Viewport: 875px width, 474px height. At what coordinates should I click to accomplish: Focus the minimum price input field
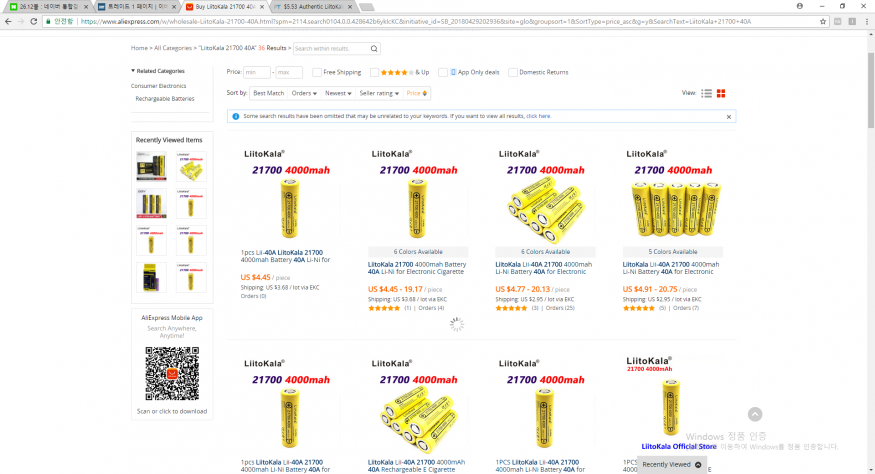257,72
